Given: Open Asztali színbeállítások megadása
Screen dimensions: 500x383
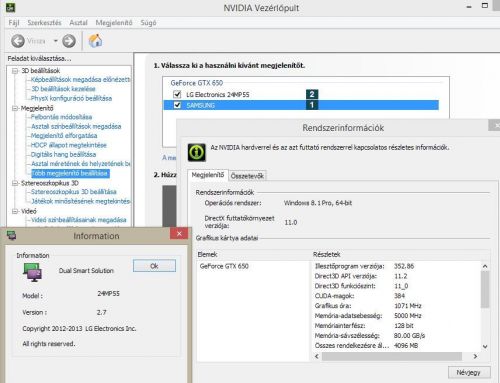Looking at the screenshot, I should (x=76, y=126).
